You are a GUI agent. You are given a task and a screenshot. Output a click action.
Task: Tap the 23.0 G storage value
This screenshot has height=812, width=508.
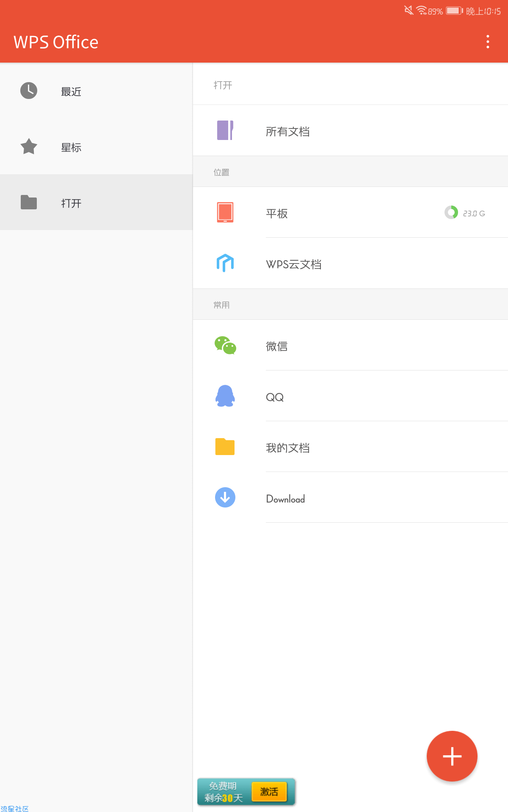tap(474, 214)
